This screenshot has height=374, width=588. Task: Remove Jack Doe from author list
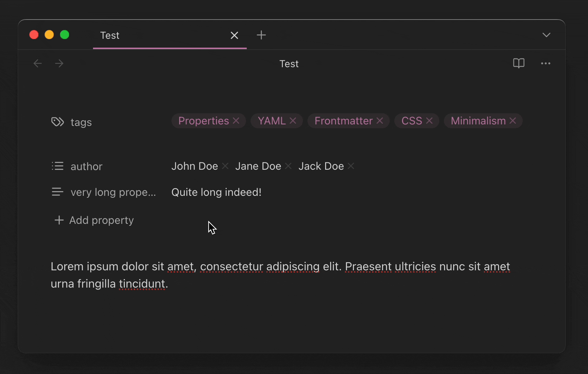[351, 166]
